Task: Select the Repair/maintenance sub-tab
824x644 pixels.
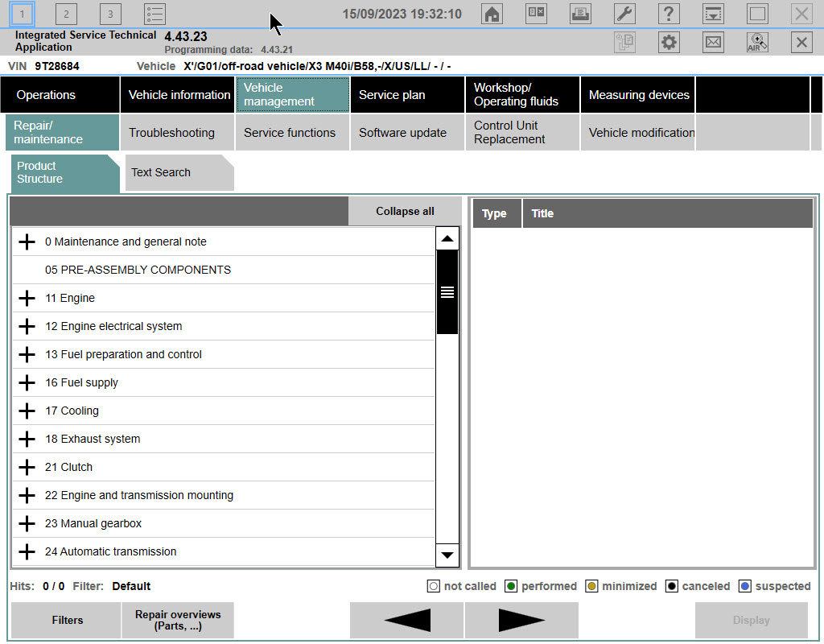Action: 63,133
